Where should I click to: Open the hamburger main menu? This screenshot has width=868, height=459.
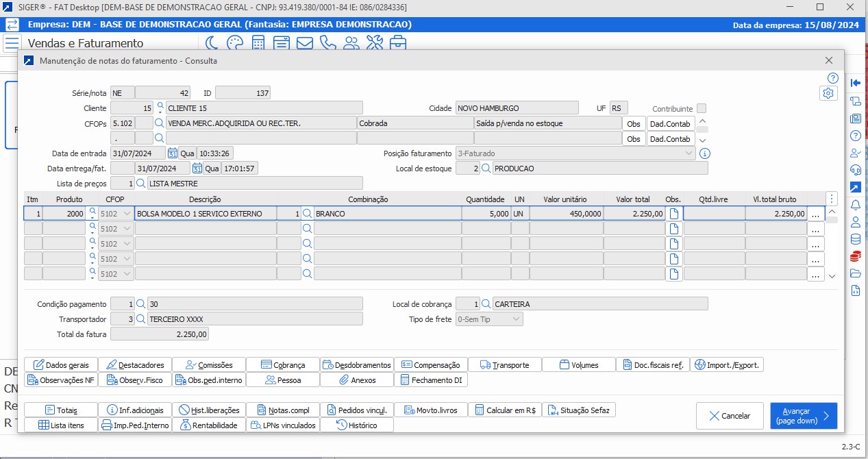(12, 43)
